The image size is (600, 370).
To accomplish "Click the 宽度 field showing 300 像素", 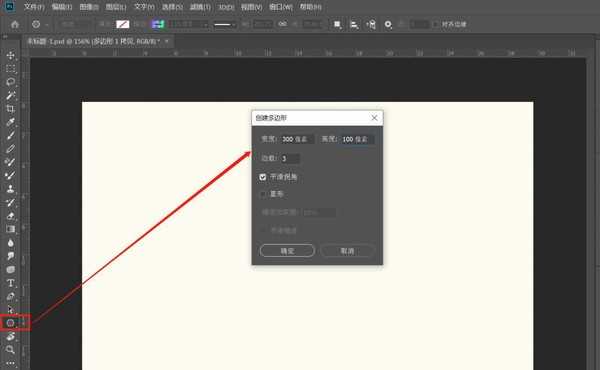I will pos(297,139).
